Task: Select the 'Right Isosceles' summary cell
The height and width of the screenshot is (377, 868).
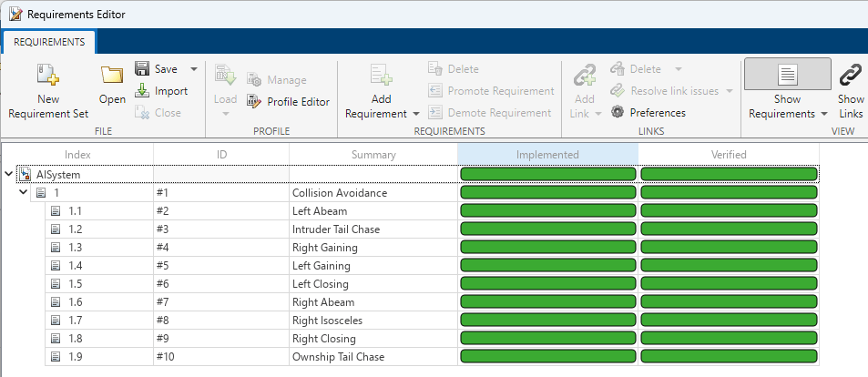Action: click(x=373, y=321)
